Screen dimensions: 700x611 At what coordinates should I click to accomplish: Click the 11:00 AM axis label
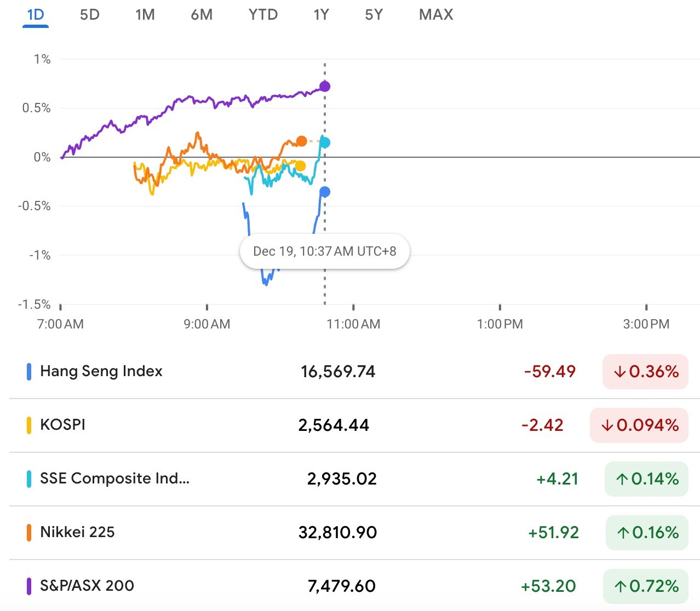pos(353,324)
